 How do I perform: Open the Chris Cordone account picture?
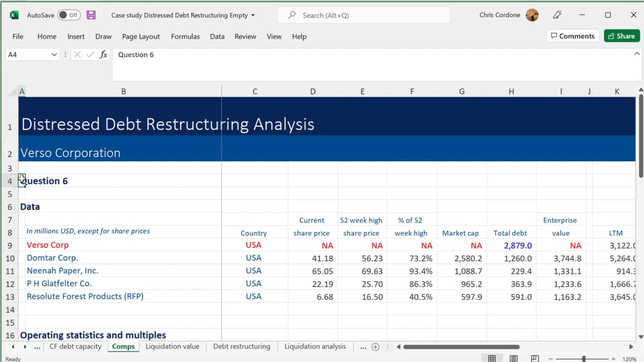coord(532,15)
